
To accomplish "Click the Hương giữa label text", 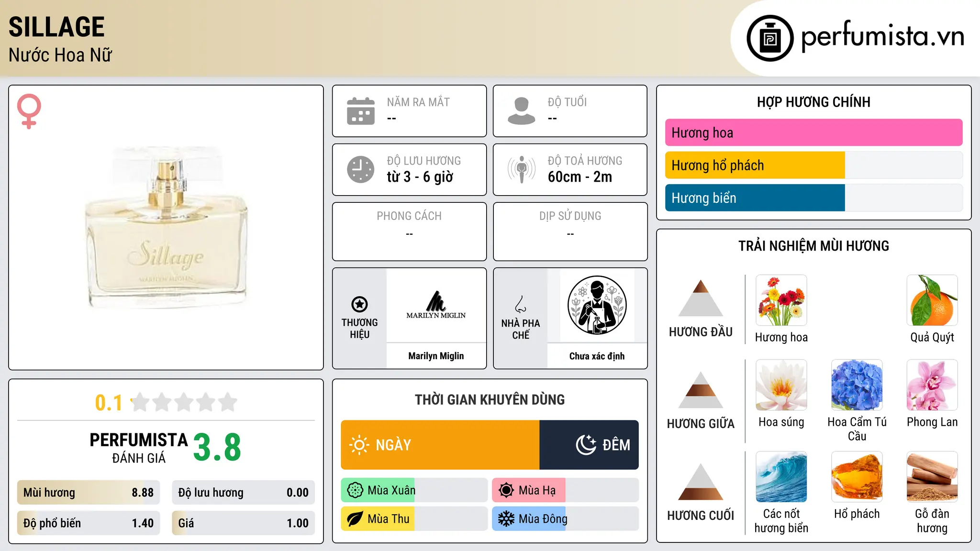I will (701, 424).
